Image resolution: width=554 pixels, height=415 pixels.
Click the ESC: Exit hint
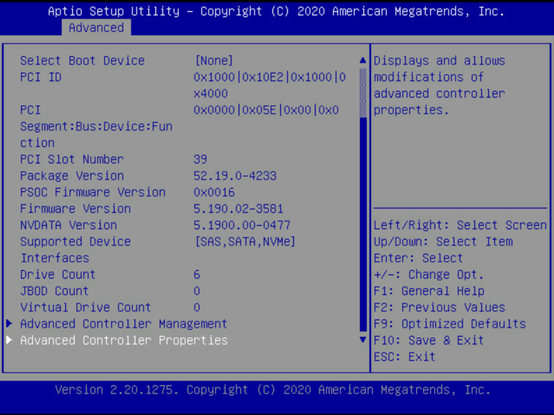tap(404, 357)
